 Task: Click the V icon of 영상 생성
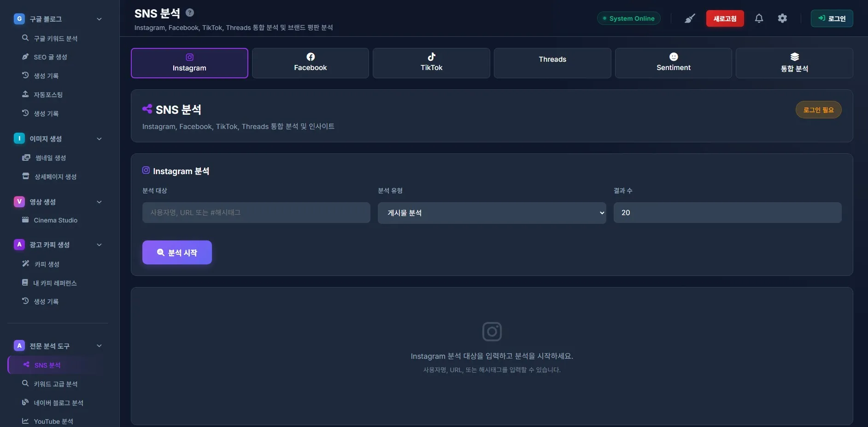(19, 202)
